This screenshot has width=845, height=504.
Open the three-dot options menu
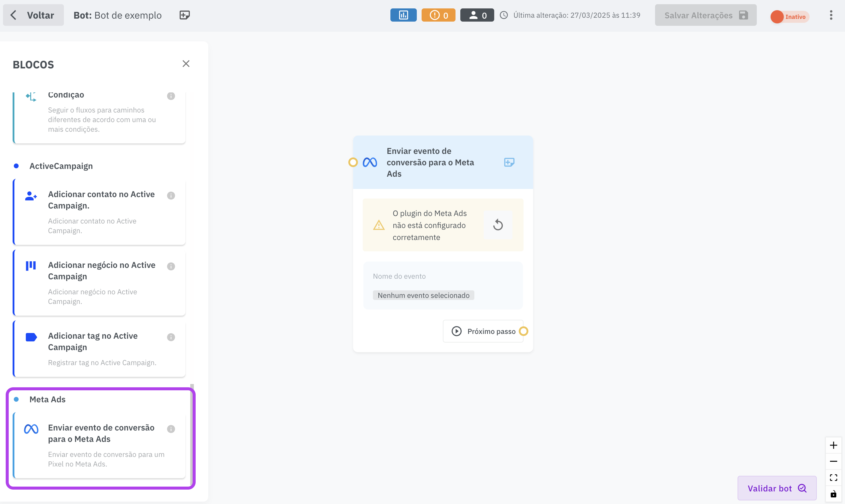pyautogui.click(x=831, y=15)
